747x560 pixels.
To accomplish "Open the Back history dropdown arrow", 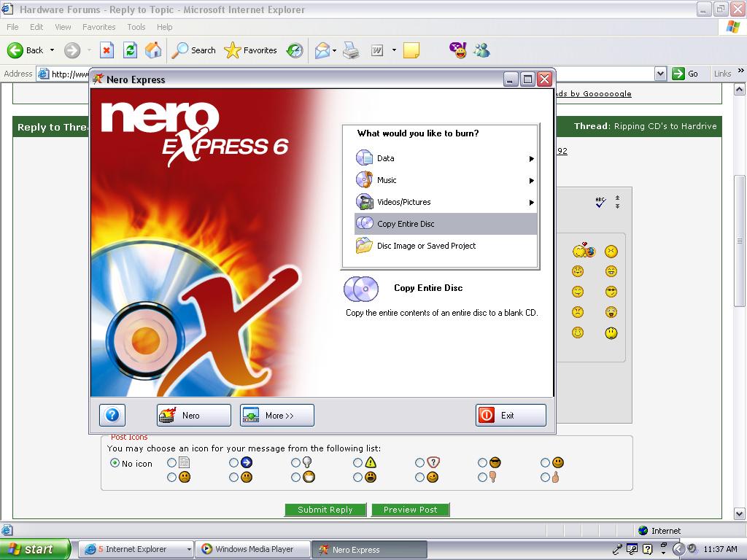I will (52, 50).
